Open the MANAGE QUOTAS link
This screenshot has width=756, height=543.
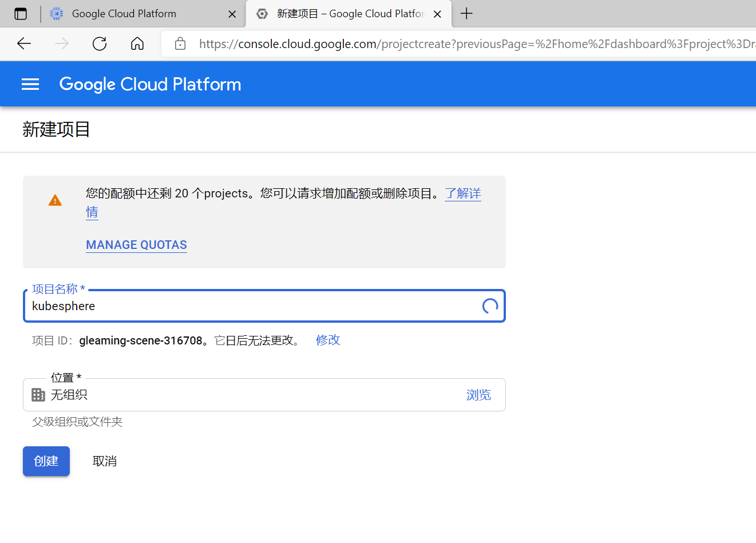(136, 245)
